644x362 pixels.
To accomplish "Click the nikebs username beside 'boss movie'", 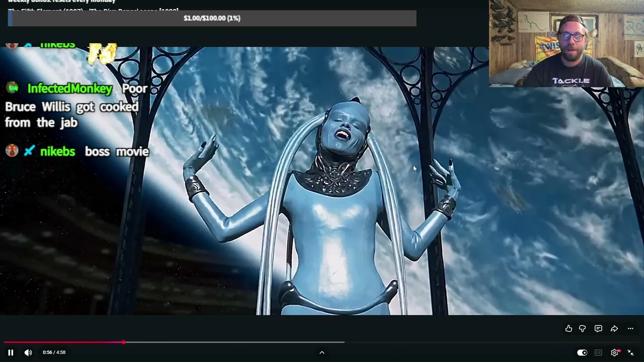I will 57,151.
